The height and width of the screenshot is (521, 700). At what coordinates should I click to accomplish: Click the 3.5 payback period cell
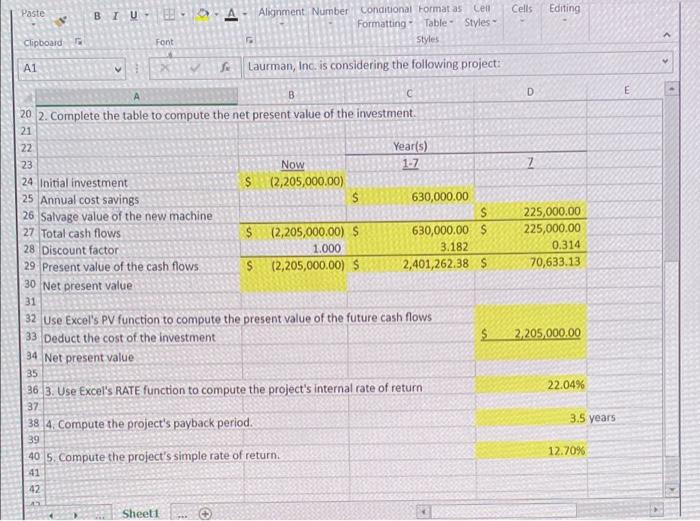(531, 418)
